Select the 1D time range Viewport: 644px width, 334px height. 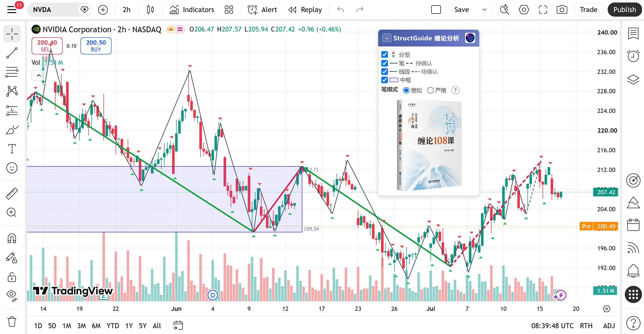point(38,326)
